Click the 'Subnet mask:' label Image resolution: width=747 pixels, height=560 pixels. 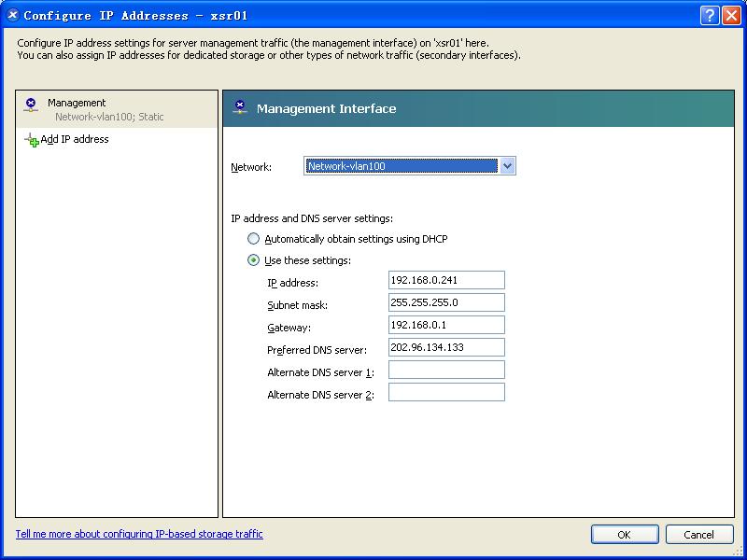(297, 305)
